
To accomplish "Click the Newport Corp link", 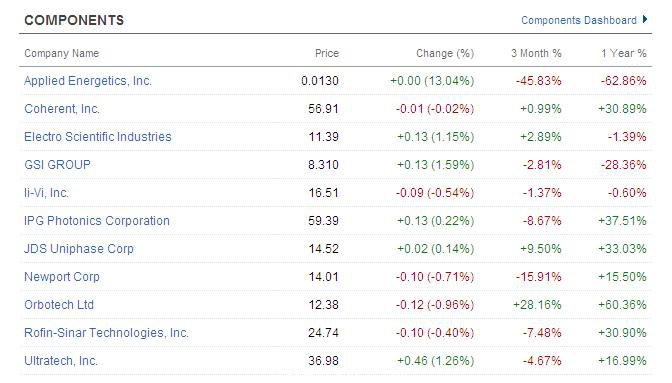I will point(62,277).
